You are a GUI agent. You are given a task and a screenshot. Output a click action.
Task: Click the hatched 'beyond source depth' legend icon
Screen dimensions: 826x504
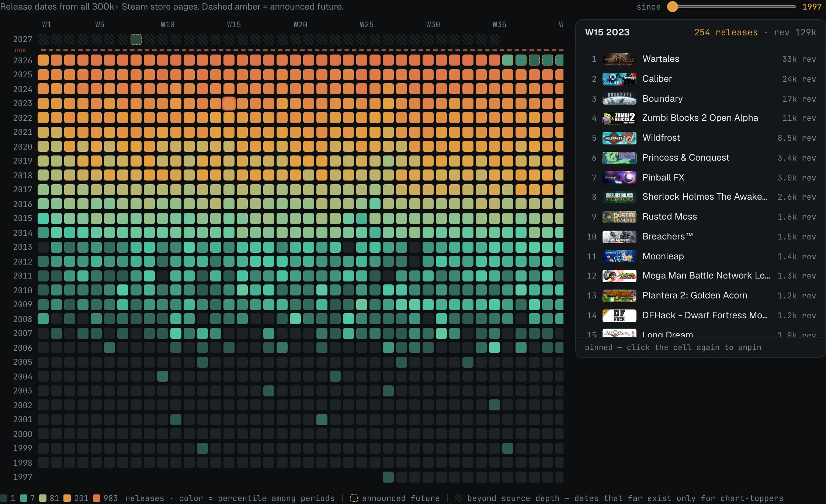click(459, 498)
